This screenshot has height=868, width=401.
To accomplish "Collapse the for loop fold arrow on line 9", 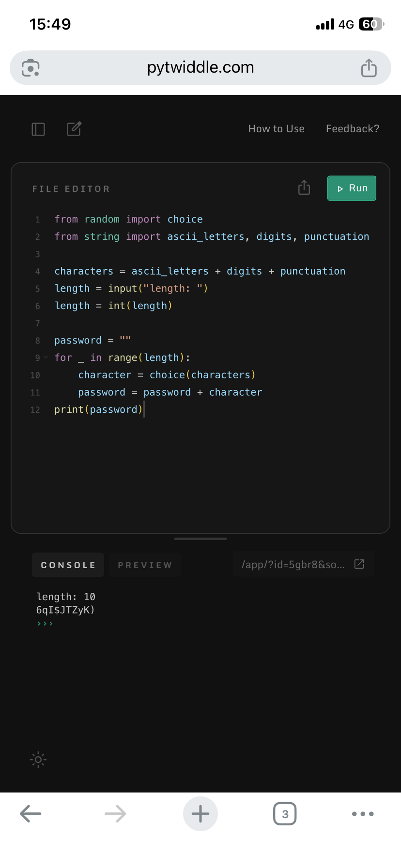I will click(46, 357).
